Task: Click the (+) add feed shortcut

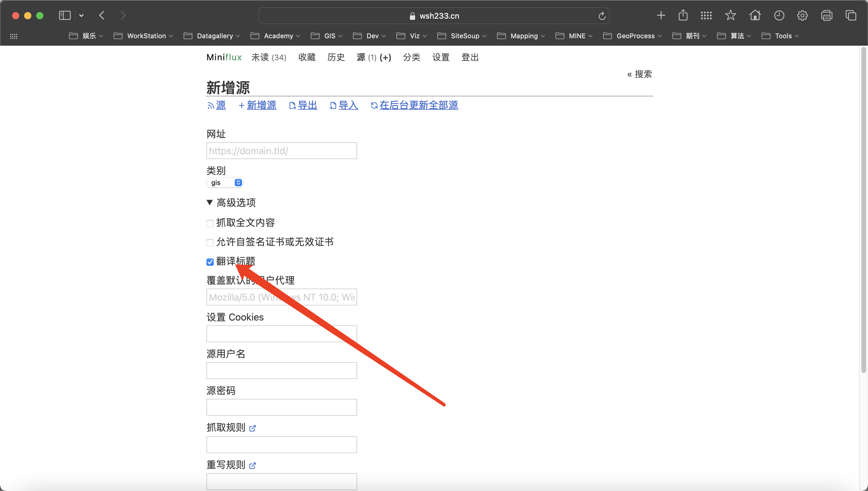Action: coord(385,57)
